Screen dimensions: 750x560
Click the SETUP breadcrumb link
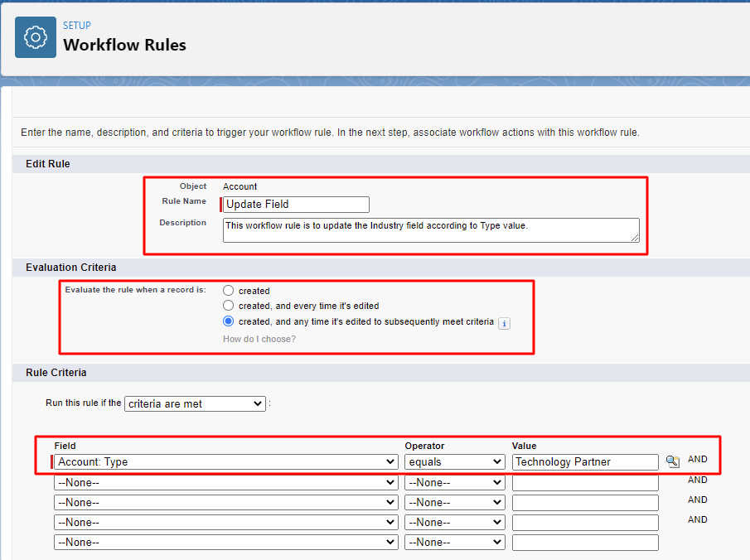click(x=76, y=26)
